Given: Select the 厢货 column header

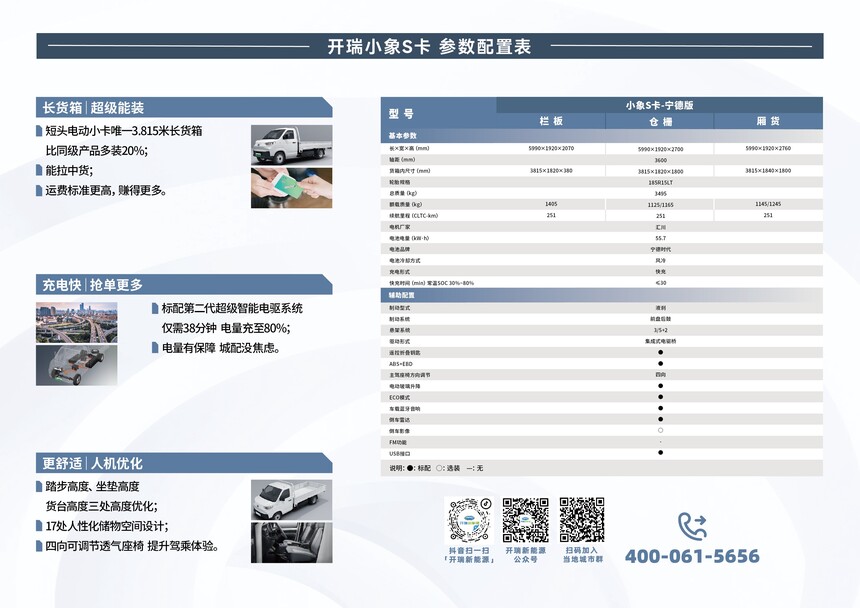Looking at the screenshot, I should tap(768, 121).
